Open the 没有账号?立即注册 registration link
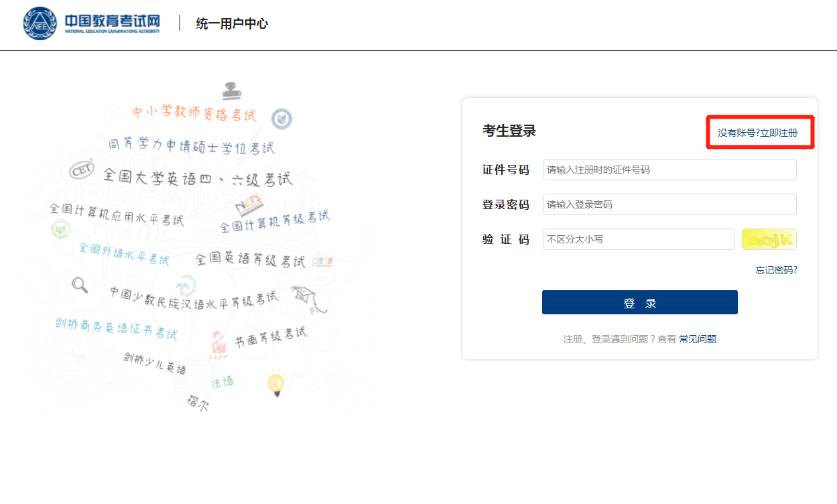Image resolution: width=837 pixels, height=504 pixels. click(x=757, y=133)
